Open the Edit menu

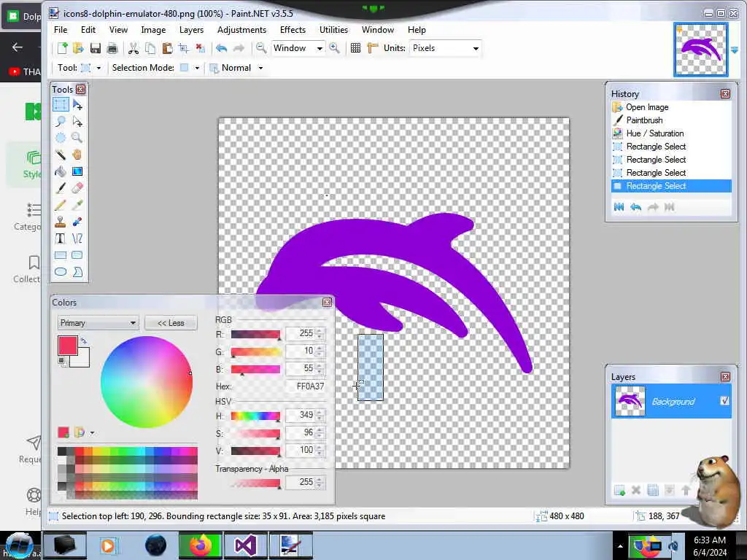click(88, 29)
